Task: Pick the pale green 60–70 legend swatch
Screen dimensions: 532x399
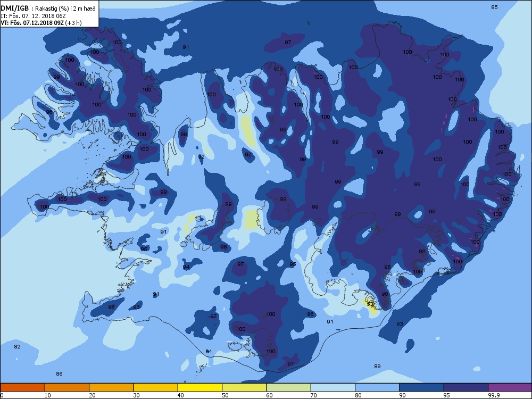Action: (x=289, y=387)
